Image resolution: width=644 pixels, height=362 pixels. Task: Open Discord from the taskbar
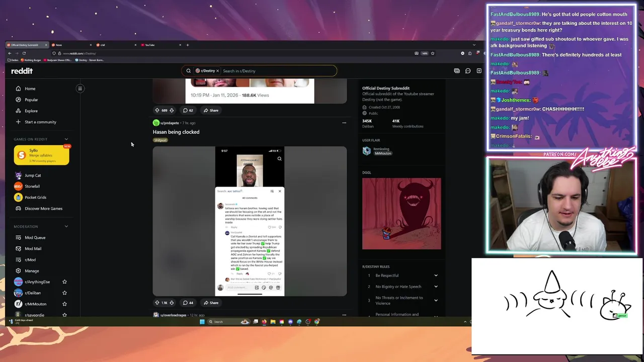[x=290, y=322]
